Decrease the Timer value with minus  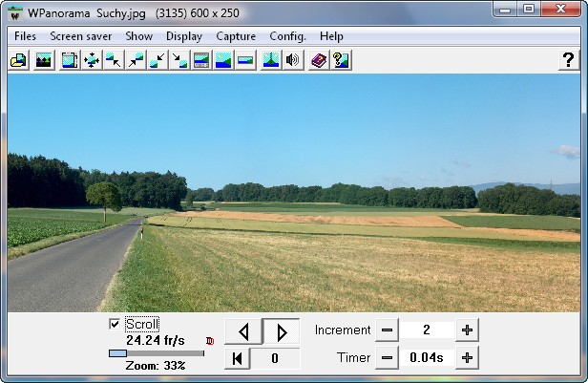pyautogui.click(x=387, y=358)
